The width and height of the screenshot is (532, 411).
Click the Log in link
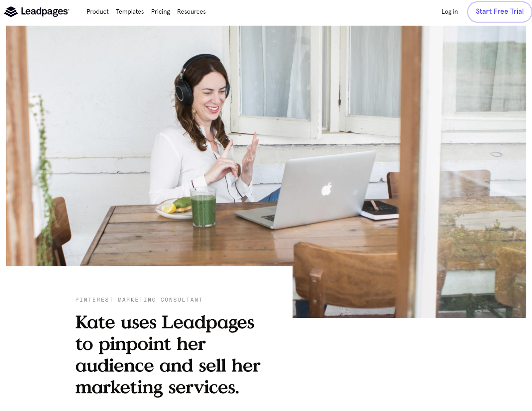450,12
